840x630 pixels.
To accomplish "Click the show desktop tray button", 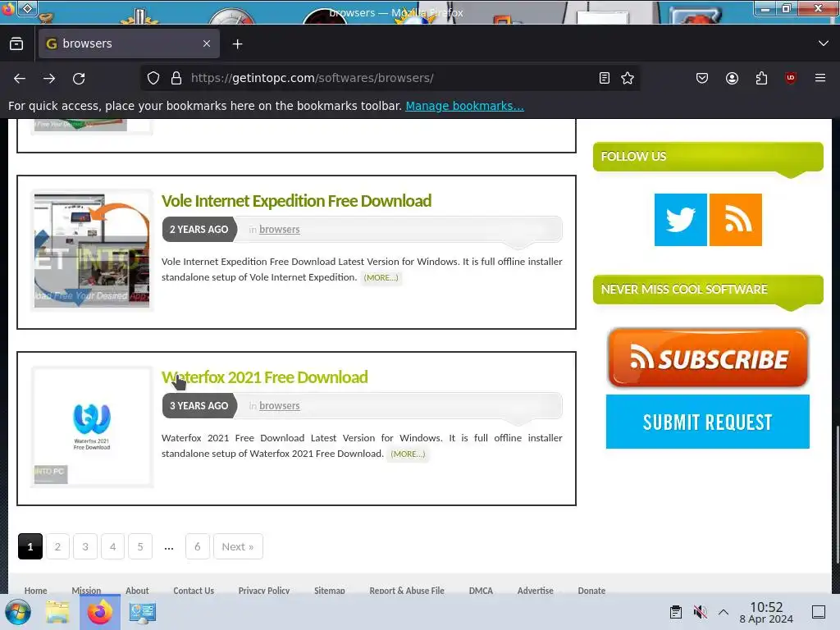I will (x=819, y=612).
